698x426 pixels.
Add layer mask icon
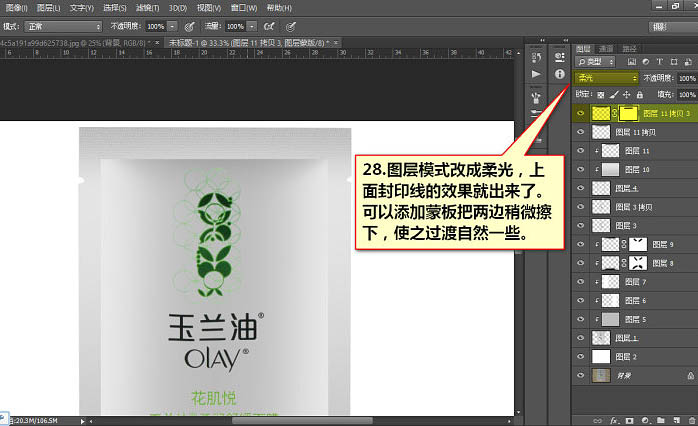629,420
